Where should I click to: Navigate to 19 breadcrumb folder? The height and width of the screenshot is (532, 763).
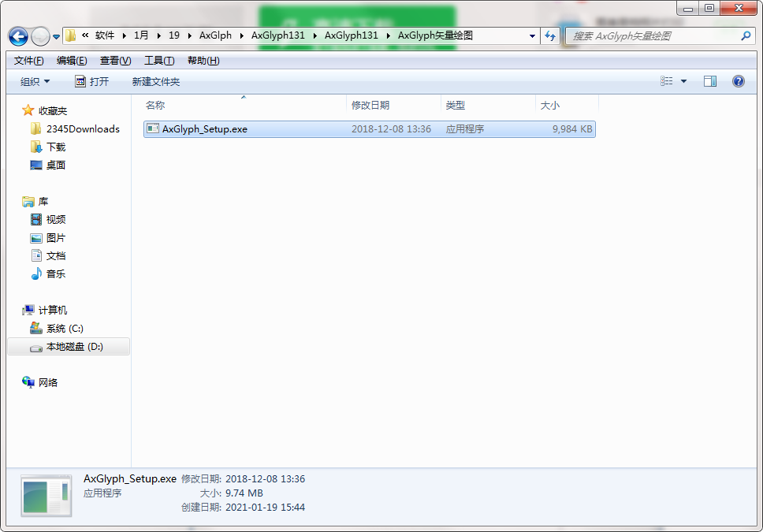click(x=174, y=35)
